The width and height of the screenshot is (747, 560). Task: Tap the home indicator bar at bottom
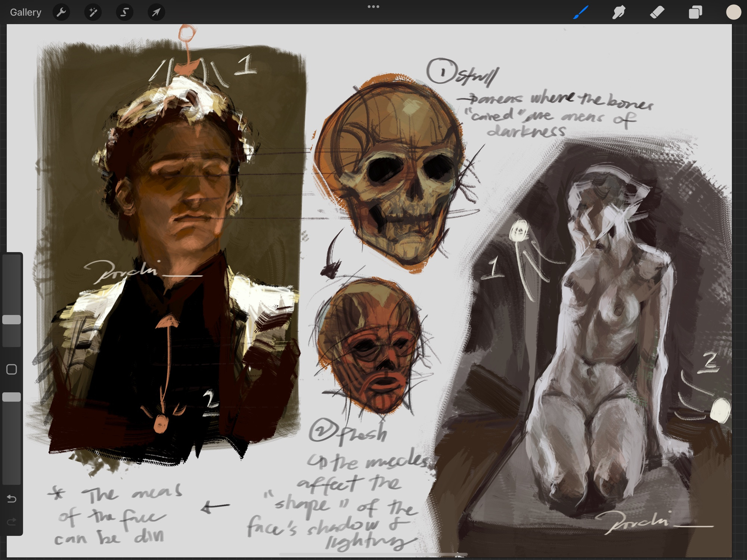pyautogui.click(x=373, y=554)
